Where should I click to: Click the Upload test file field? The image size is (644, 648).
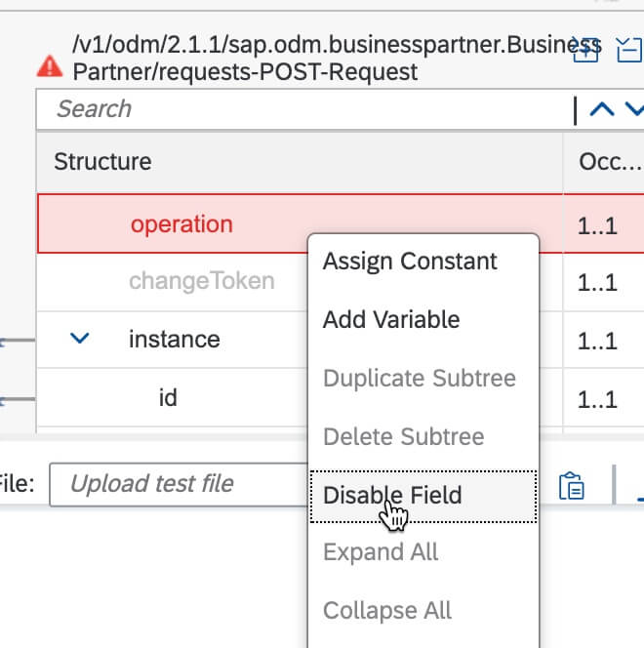(179, 484)
